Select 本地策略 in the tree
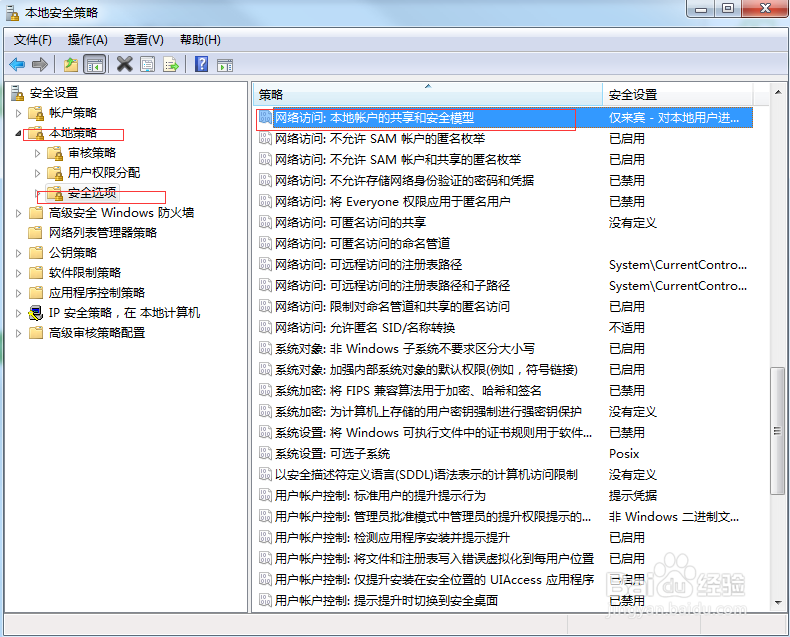Image resolution: width=790 pixels, height=637 pixels. (x=73, y=133)
